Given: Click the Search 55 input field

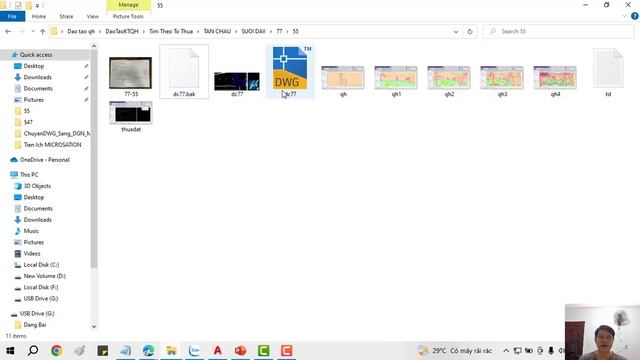Looking at the screenshot, I should tap(558, 31).
